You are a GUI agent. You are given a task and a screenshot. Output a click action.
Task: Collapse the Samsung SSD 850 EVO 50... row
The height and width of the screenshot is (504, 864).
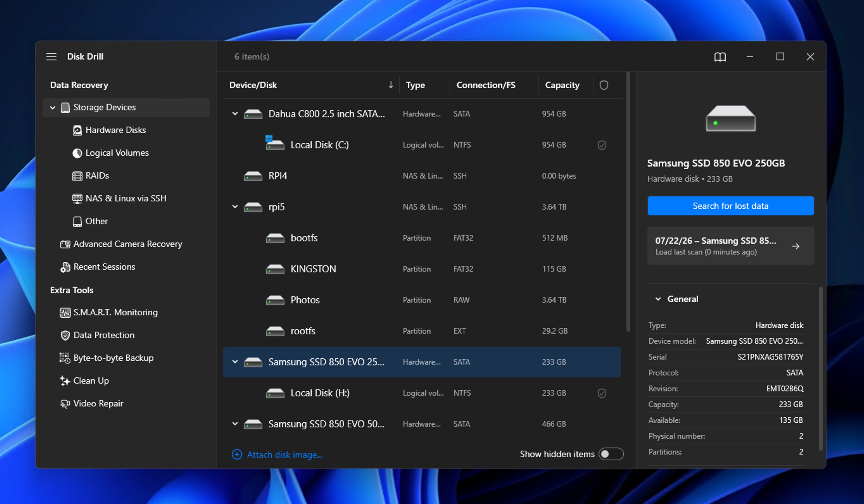pos(235,424)
